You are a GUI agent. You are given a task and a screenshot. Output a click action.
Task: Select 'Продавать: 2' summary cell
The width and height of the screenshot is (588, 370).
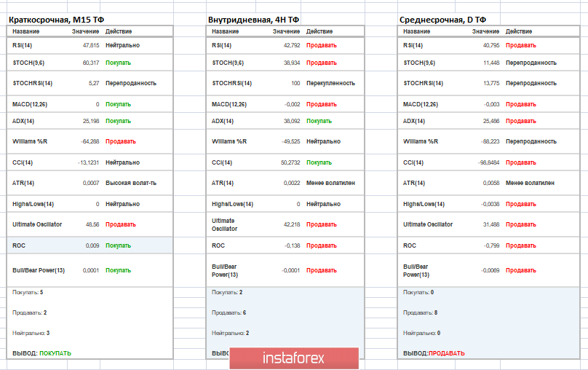[30, 312]
